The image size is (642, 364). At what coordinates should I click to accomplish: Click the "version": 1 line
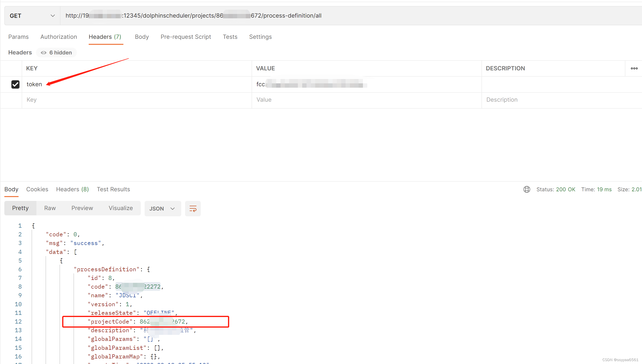(110, 304)
